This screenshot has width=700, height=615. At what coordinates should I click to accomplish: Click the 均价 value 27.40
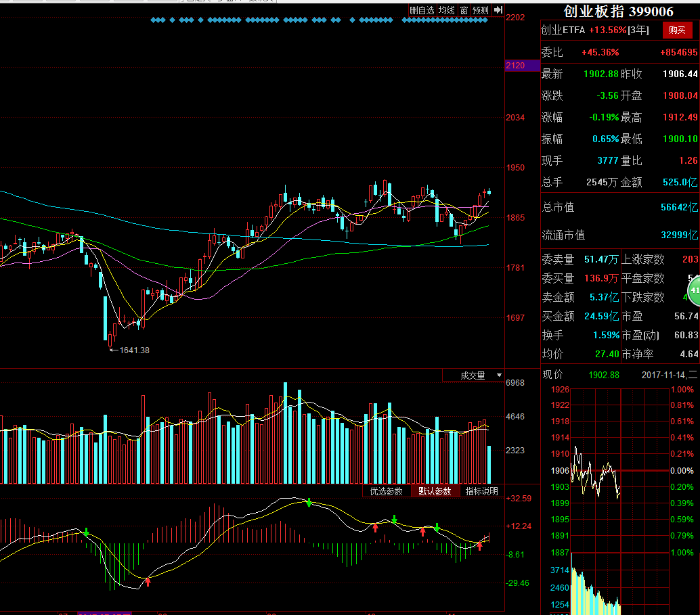607,354
